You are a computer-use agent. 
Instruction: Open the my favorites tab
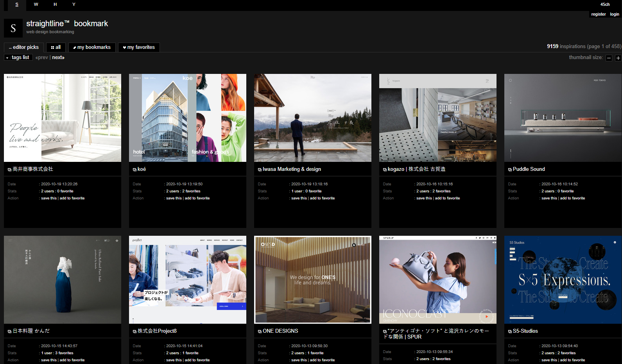pos(139,47)
